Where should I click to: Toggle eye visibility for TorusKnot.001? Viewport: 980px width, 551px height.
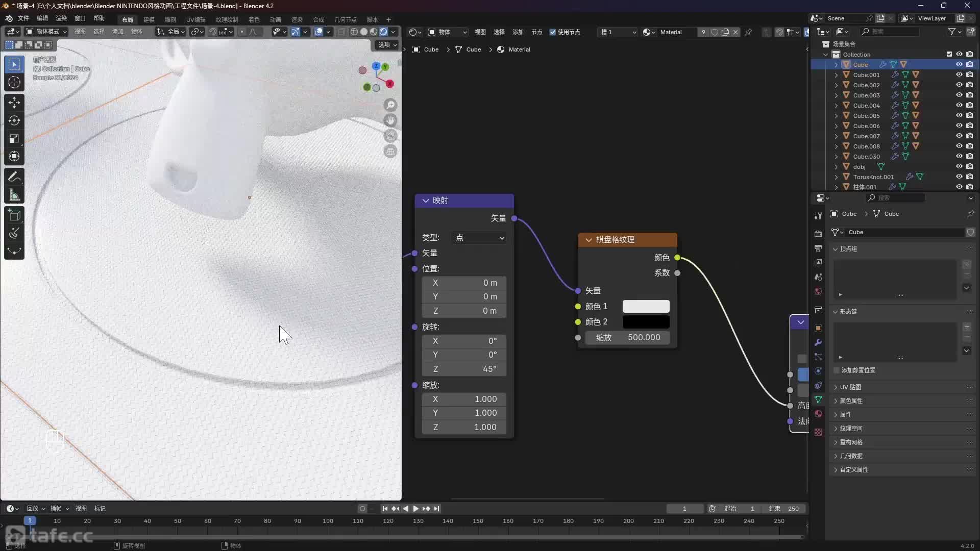click(x=959, y=177)
